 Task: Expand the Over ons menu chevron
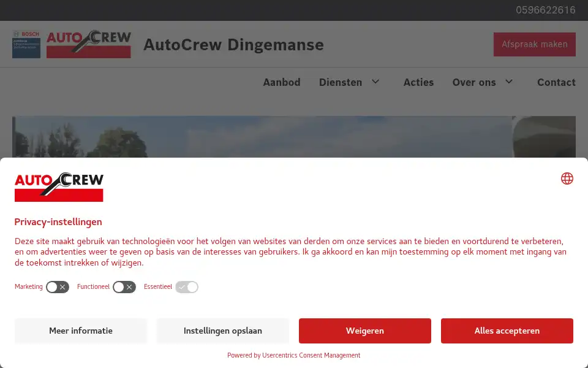(x=509, y=82)
